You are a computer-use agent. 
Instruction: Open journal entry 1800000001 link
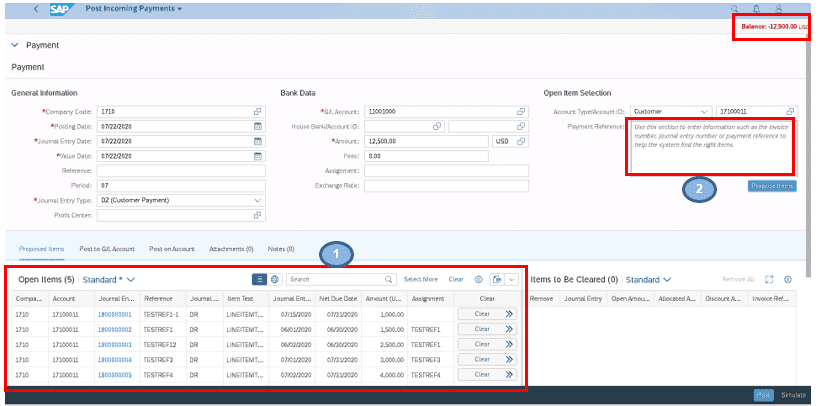114,314
